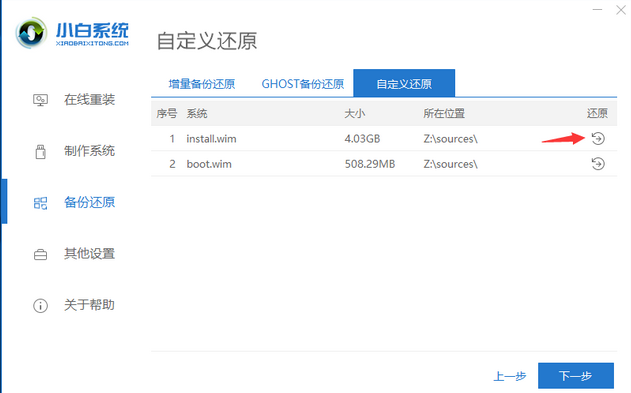
Task: Click the 其他设置 briefcase icon
Action: 40,254
